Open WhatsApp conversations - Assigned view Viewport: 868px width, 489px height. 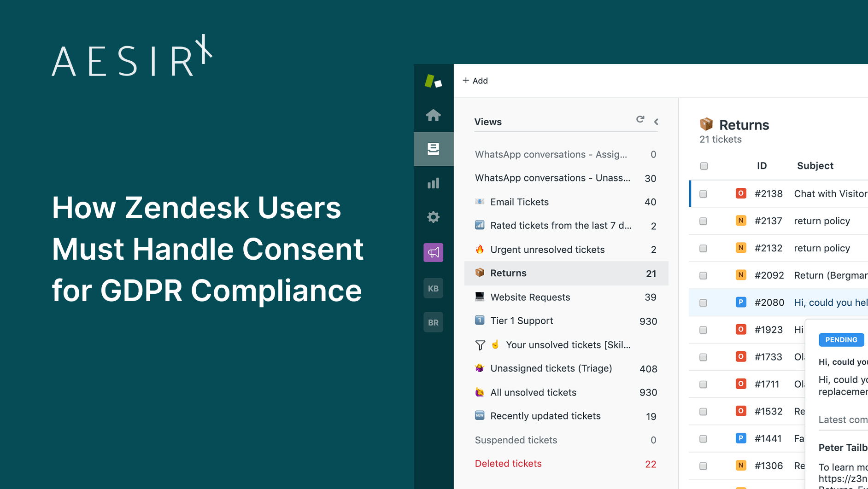(x=566, y=154)
